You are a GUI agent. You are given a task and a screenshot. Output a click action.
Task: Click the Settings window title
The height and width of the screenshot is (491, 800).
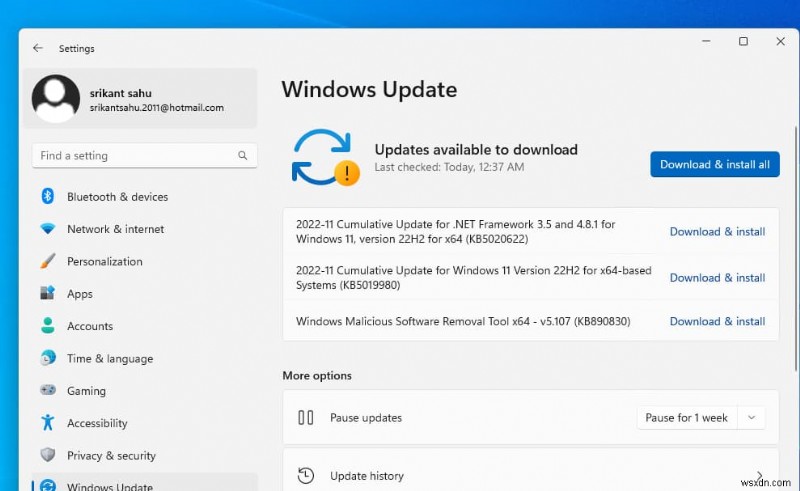[x=77, y=48]
